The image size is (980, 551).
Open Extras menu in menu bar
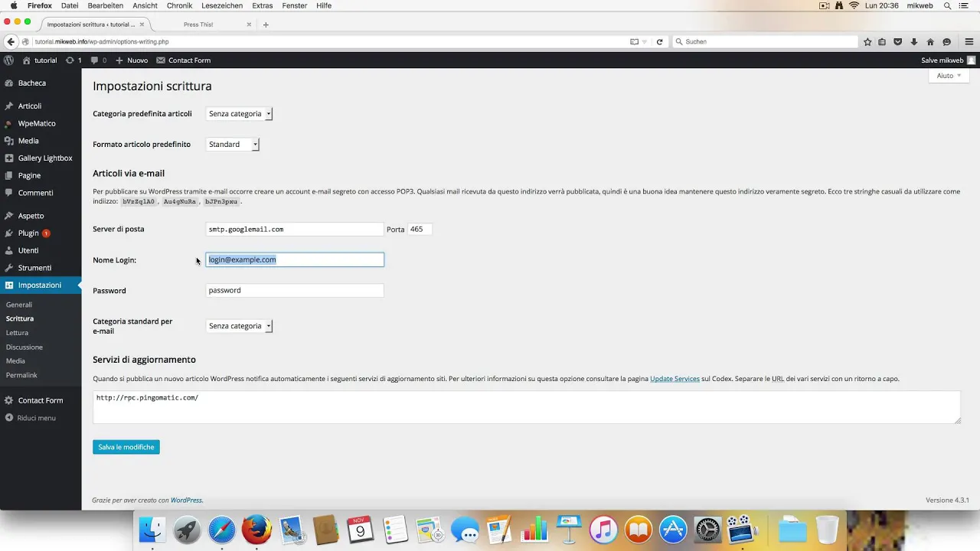tap(262, 5)
